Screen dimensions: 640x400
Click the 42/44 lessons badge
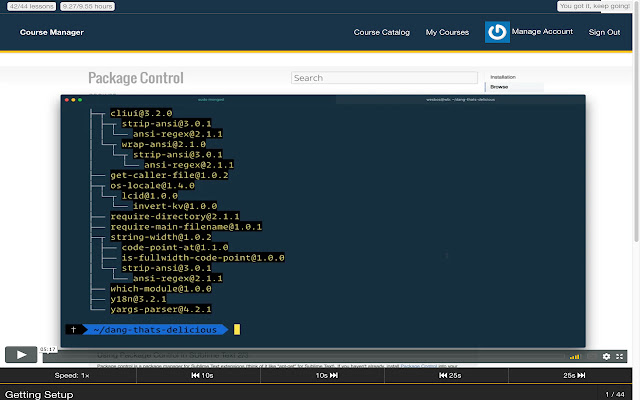(x=31, y=7)
